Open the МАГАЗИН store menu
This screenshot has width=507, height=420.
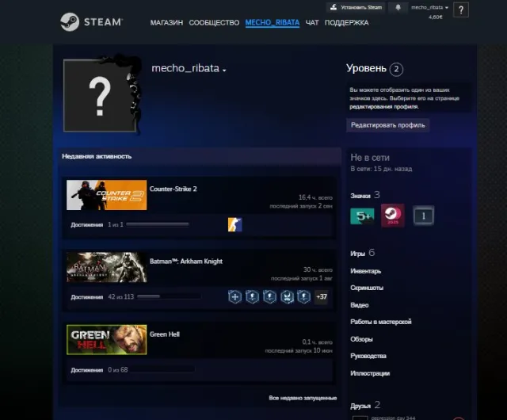[x=166, y=23]
